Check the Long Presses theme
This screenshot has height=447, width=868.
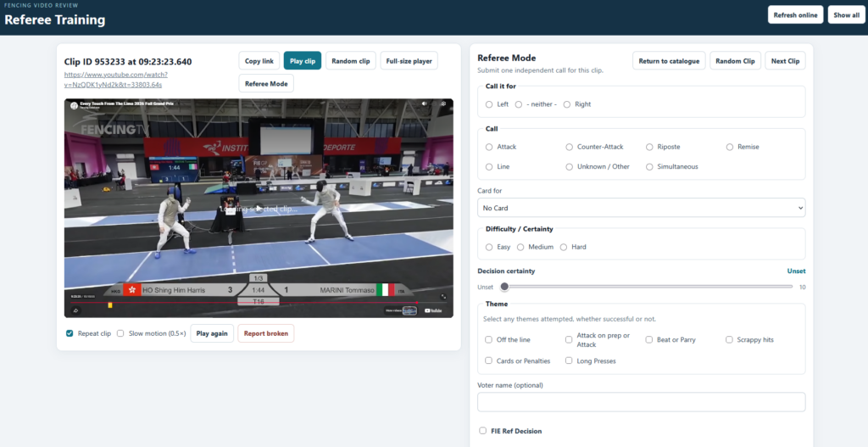(x=569, y=360)
